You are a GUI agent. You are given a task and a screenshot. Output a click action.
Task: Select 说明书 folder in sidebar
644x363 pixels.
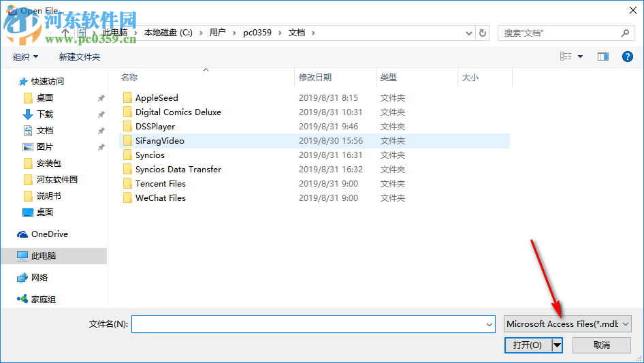point(48,196)
